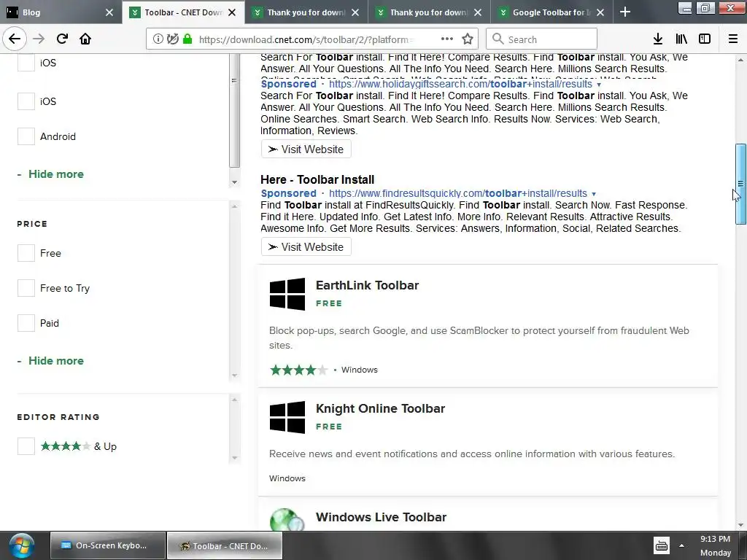Click the forward navigation arrow
This screenshot has height=560, width=747.
click(39, 39)
